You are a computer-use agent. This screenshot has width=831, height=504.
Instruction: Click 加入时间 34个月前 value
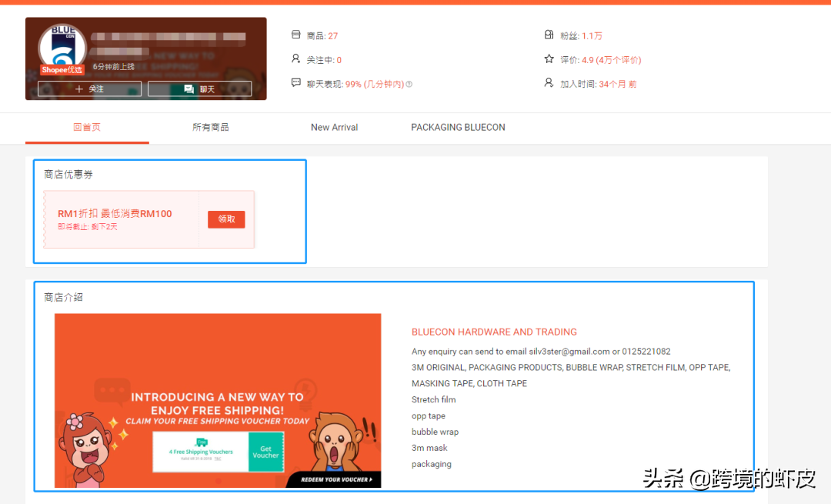pyautogui.click(x=618, y=85)
